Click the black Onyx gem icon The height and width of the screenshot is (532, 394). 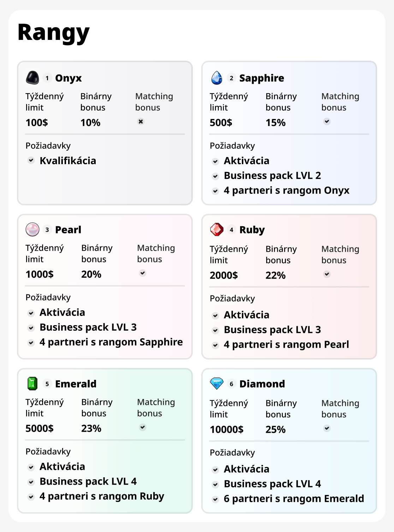pyautogui.click(x=32, y=78)
